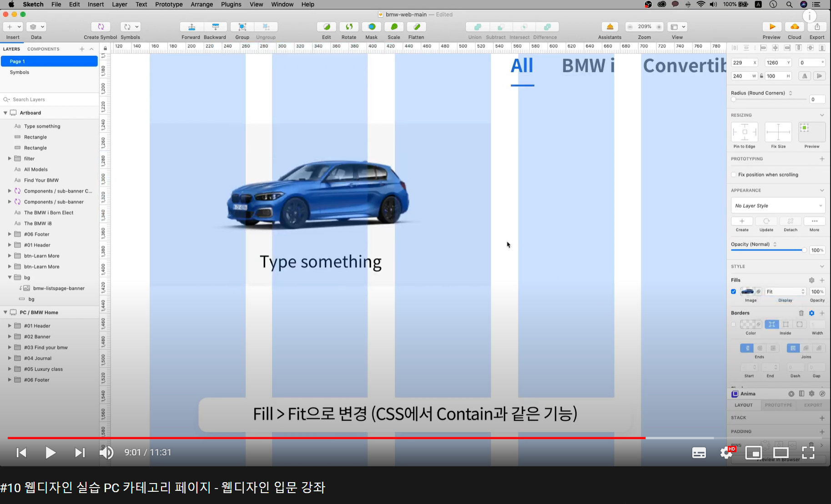The image size is (831, 504).
Task: Open the Layer menu
Action: (120, 4)
